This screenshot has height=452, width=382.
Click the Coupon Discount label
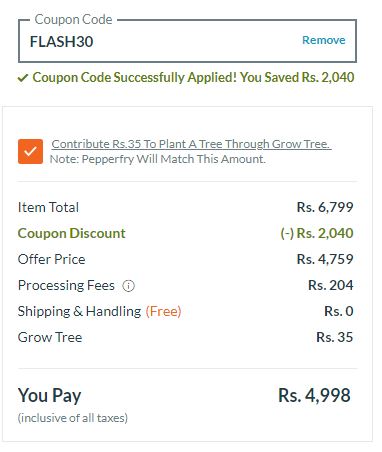click(x=72, y=233)
